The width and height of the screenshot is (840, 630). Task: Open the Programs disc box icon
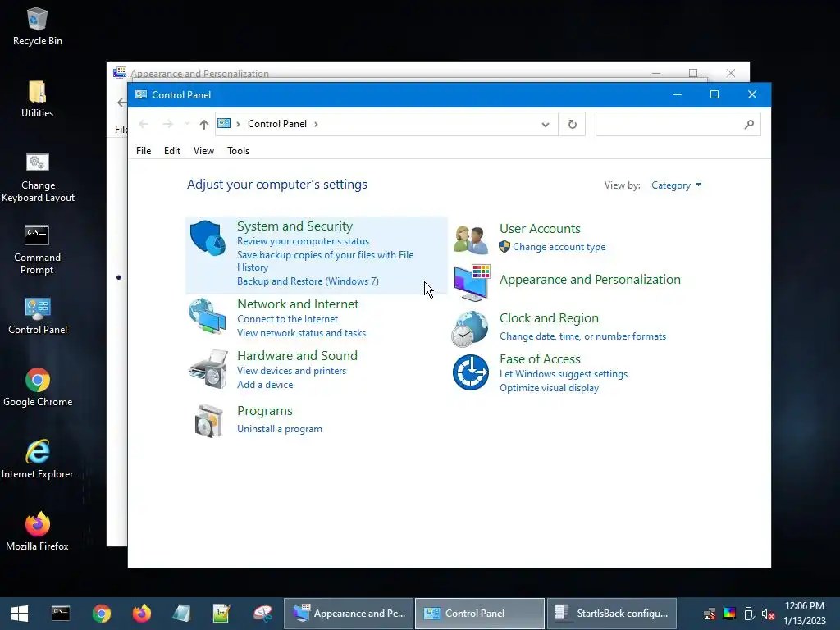pos(208,421)
